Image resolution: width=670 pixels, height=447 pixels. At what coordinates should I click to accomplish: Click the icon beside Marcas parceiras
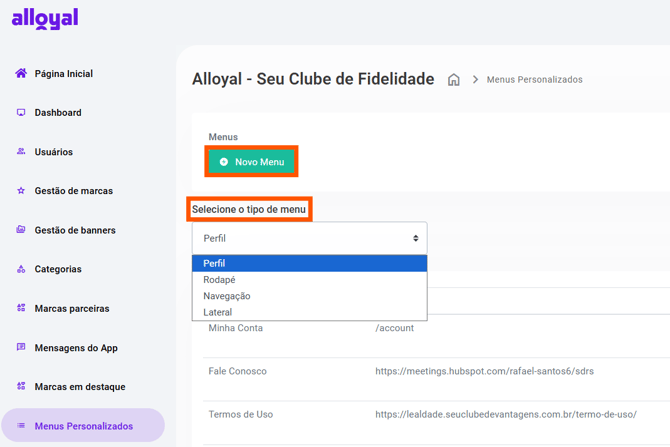point(21,308)
